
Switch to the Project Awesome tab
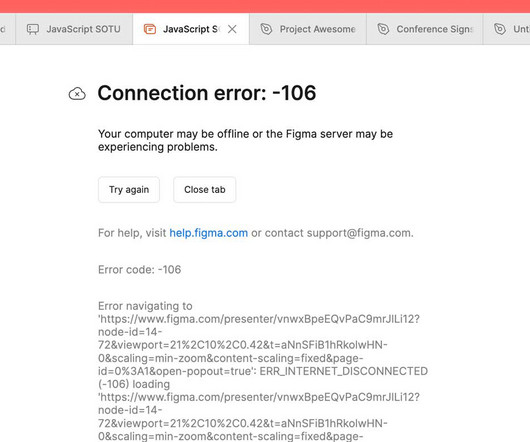click(308, 29)
